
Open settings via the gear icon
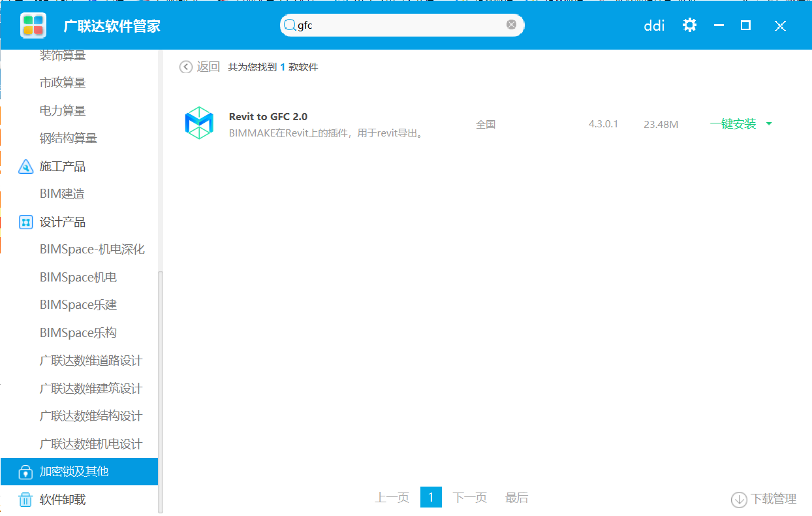pos(689,25)
